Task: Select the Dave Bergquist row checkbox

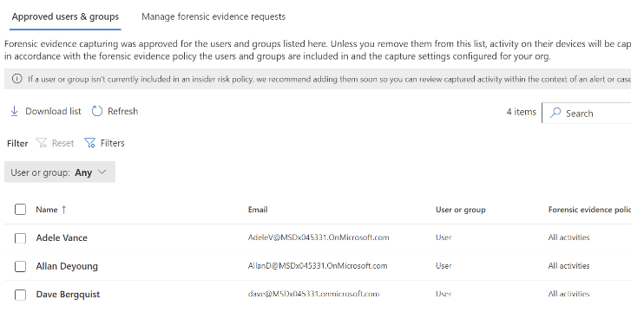Action: pos(20,295)
